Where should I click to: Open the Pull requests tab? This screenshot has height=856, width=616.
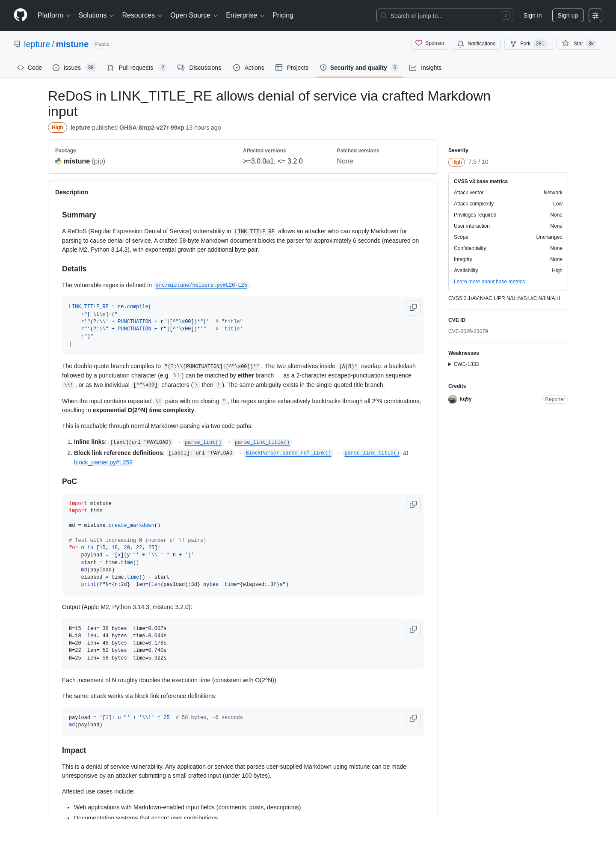[136, 68]
